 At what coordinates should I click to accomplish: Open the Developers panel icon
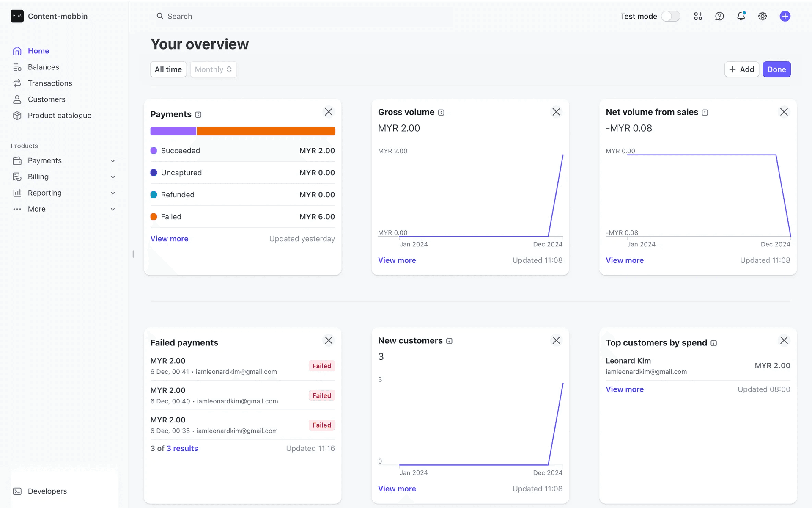(x=17, y=491)
